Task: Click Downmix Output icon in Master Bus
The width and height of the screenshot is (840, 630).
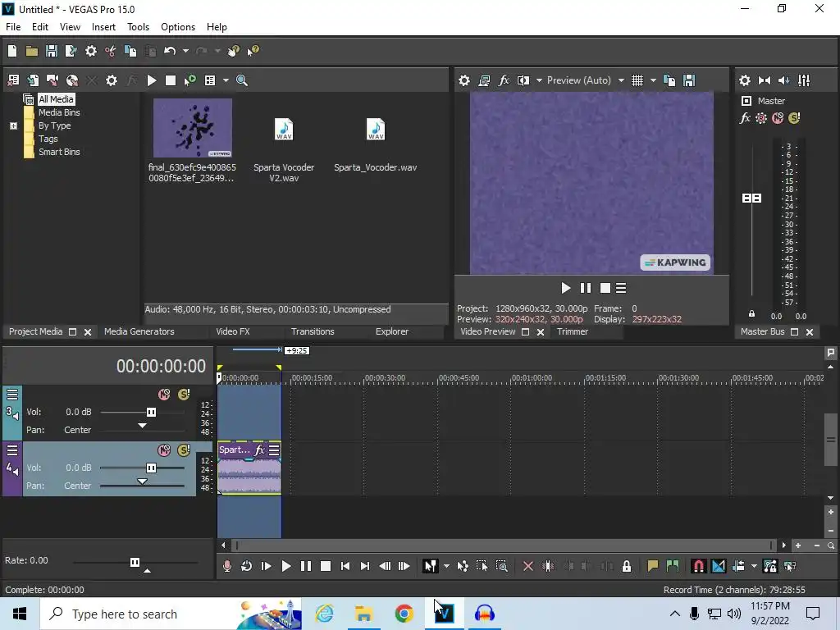Action: 765,80
